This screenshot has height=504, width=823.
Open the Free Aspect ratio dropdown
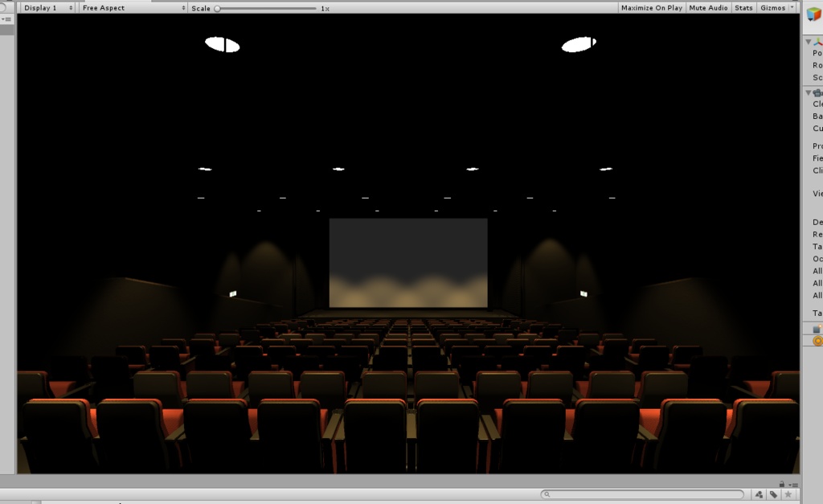pyautogui.click(x=133, y=7)
